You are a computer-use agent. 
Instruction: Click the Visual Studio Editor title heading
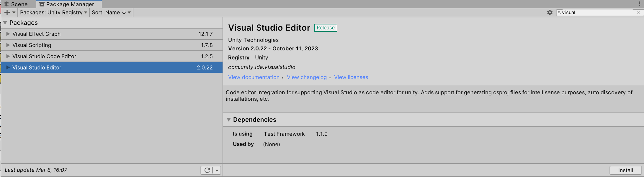pos(269,28)
